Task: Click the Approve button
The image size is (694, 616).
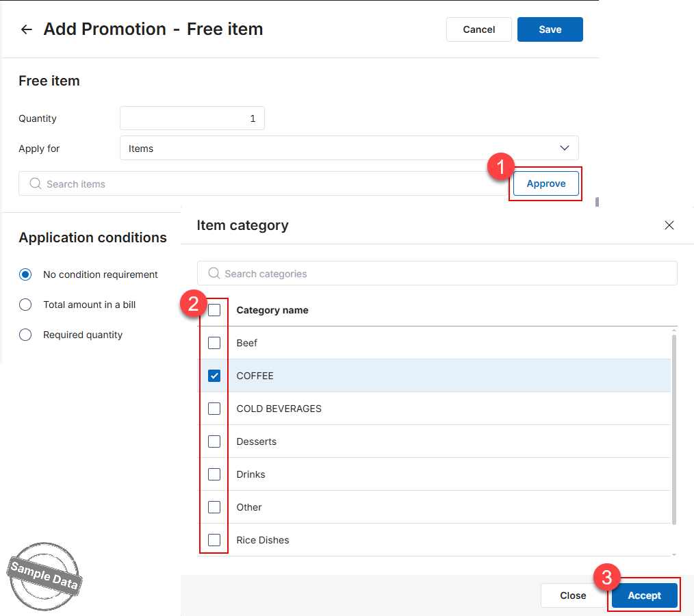Action: 545,183
